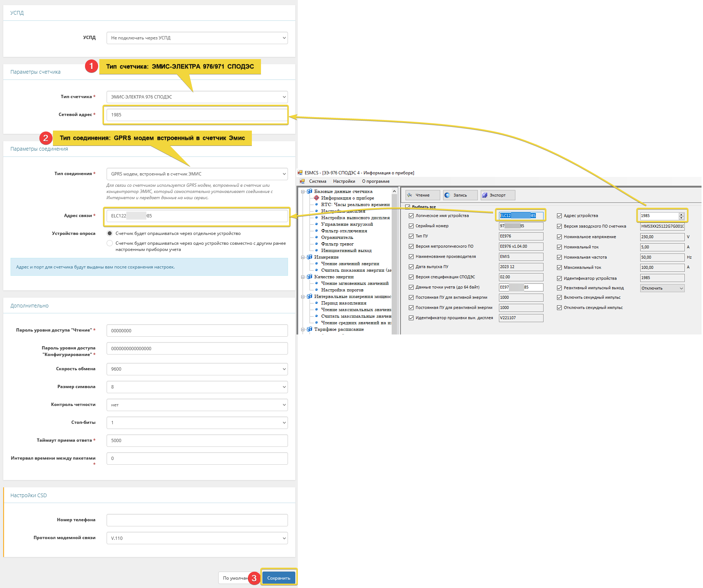
Task: Click the ESMCS menu bar app icon
Action: point(302,181)
